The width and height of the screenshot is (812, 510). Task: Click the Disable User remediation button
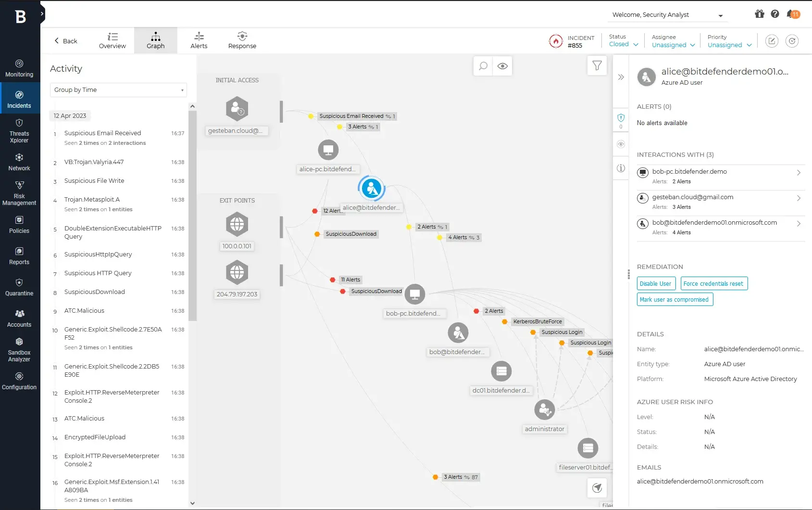click(656, 283)
